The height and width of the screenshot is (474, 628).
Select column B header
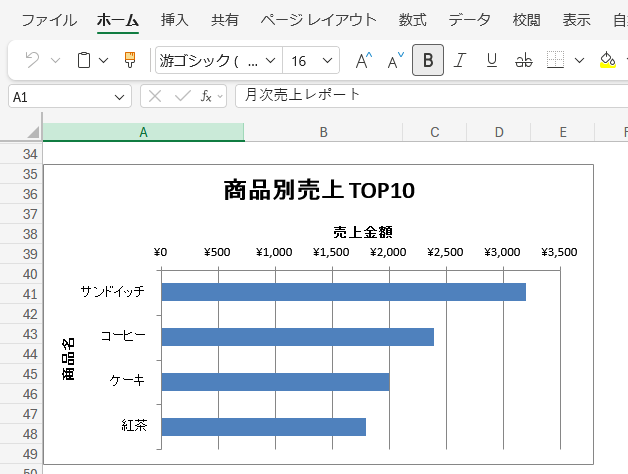click(324, 132)
